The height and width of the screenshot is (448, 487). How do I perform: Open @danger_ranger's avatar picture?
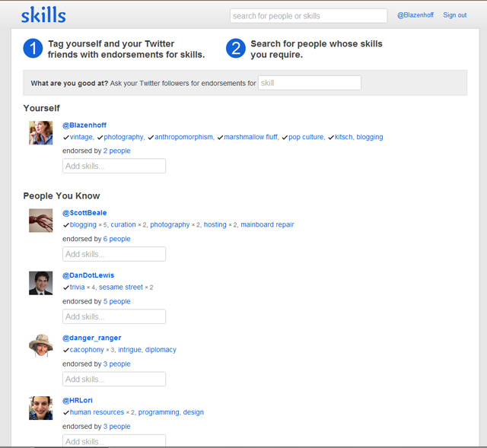point(41,345)
